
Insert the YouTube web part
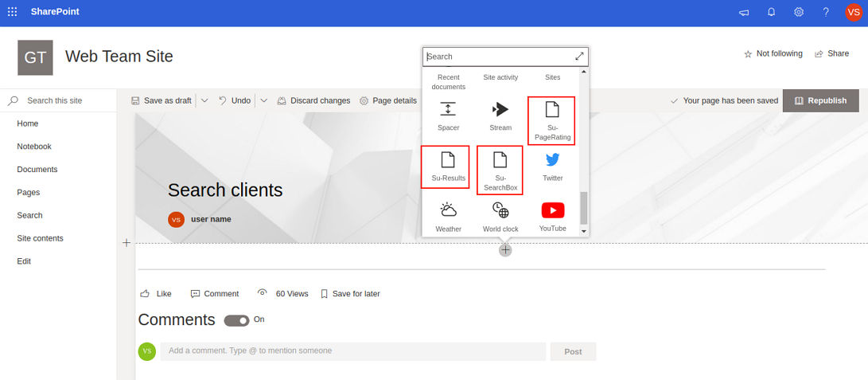[552, 215]
